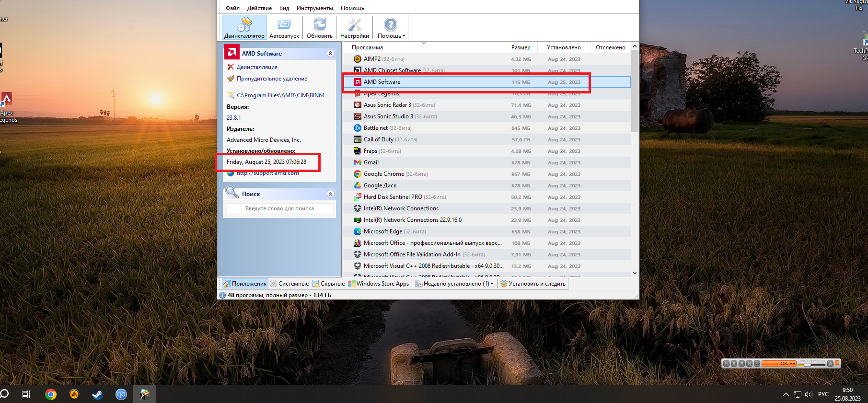Show hidden system tray icons
Image resolution: width=868 pixels, height=403 pixels.
pyautogui.click(x=786, y=394)
